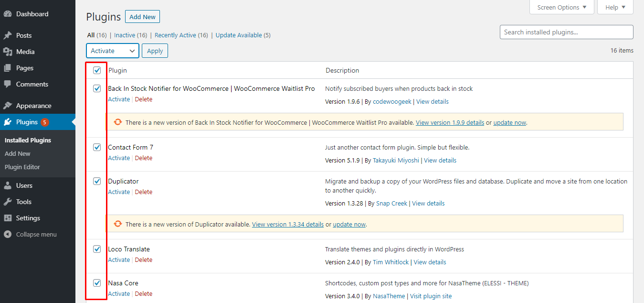
Task: Click the Comments bubble icon
Action: 8,84
